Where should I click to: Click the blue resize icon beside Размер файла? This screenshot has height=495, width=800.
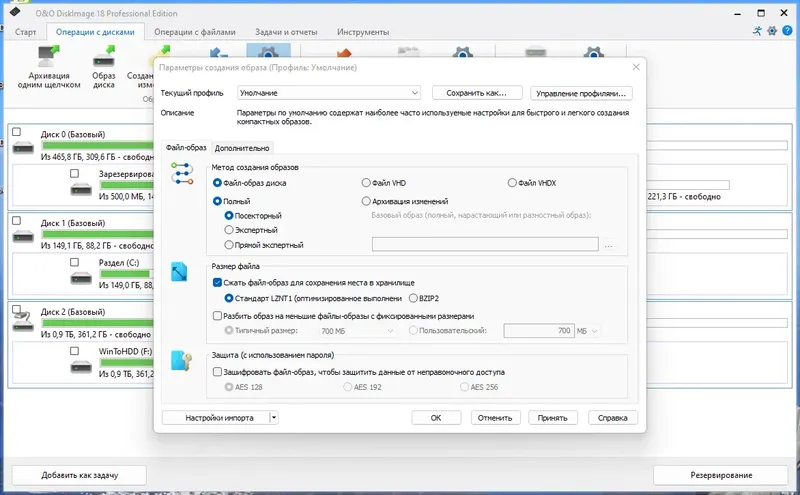pyautogui.click(x=179, y=272)
